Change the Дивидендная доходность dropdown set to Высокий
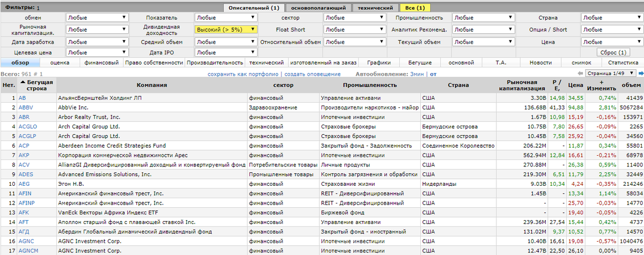Screen dimensions: 644x255 [226, 30]
